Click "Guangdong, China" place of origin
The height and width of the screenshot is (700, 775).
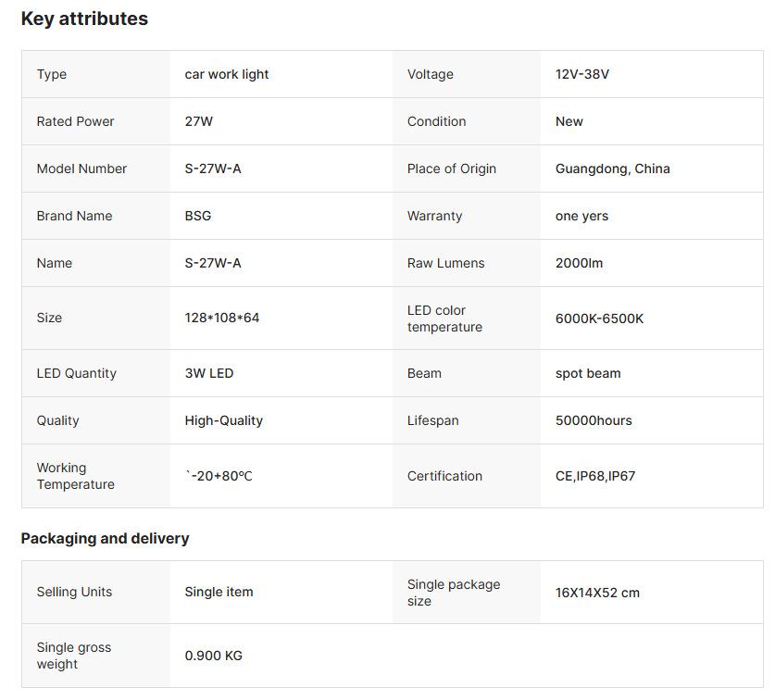613,169
